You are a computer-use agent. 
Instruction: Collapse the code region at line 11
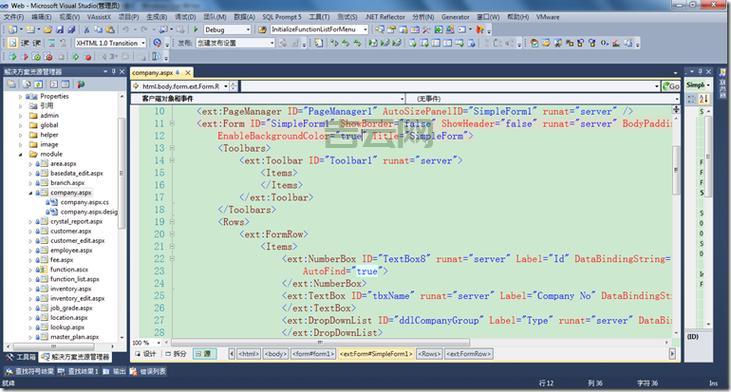pos(172,124)
